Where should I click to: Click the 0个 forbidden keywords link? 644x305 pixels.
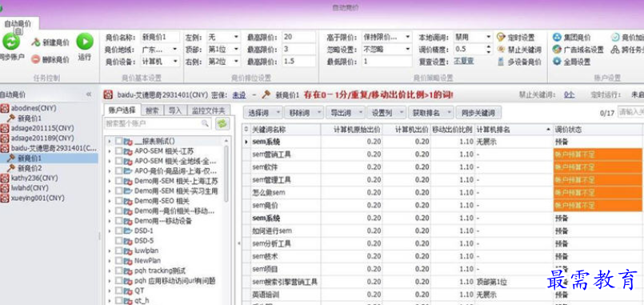pyautogui.click(x=569, y=95)
